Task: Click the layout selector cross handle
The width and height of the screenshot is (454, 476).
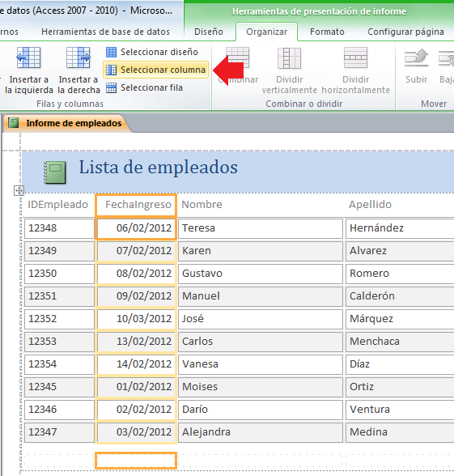Action: tap(19, 191)
